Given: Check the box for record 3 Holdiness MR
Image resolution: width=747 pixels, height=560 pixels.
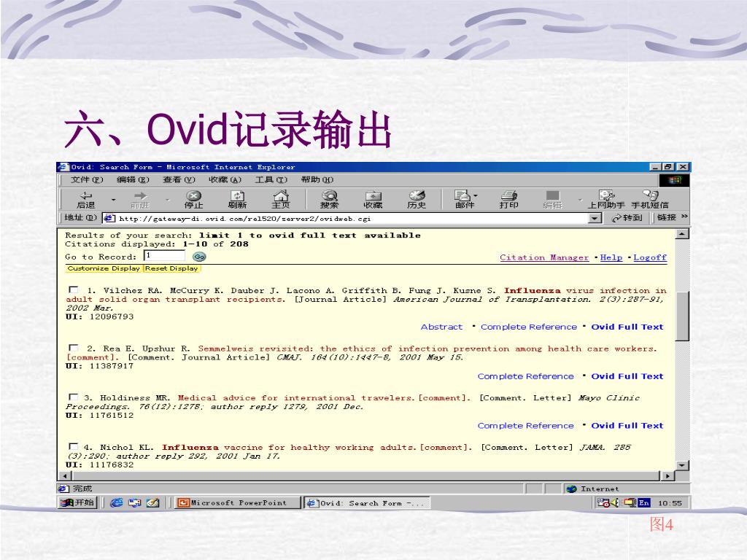Looking at the screenshot, I should click(x=74, y=397).
